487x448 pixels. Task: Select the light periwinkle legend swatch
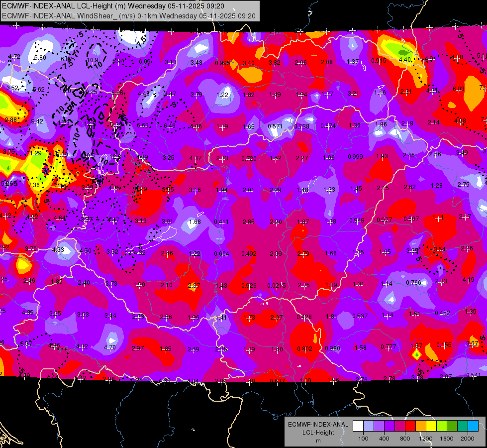(x=369, y=426)
